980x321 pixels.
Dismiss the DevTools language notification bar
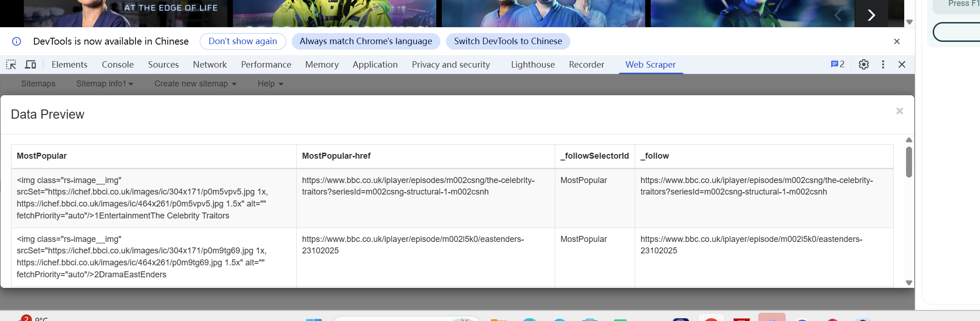[x=896, y=41]
